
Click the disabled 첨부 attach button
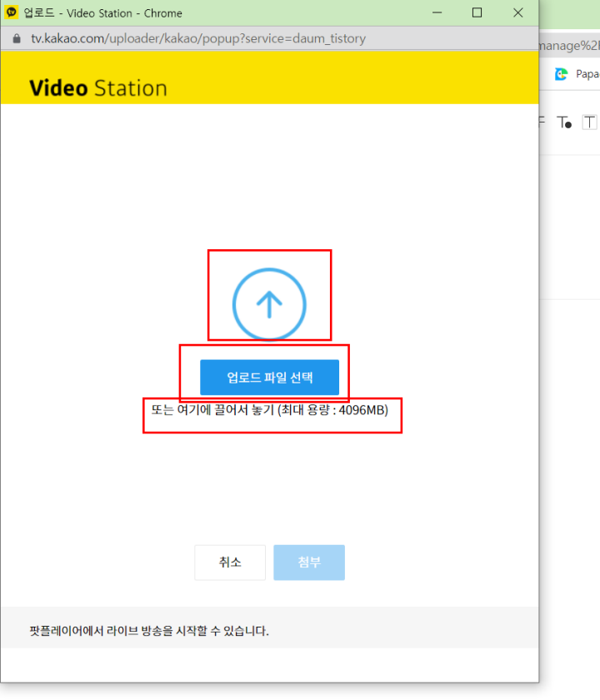309,562
